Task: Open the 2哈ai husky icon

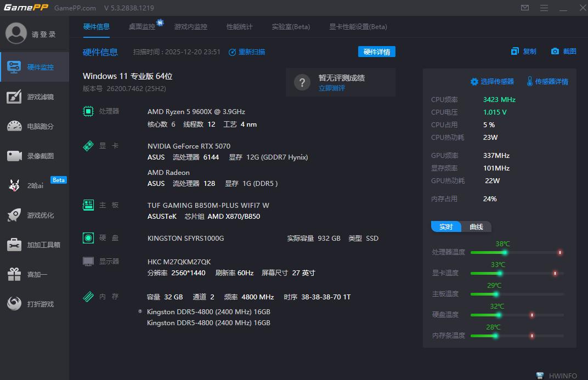Action: 14,185
